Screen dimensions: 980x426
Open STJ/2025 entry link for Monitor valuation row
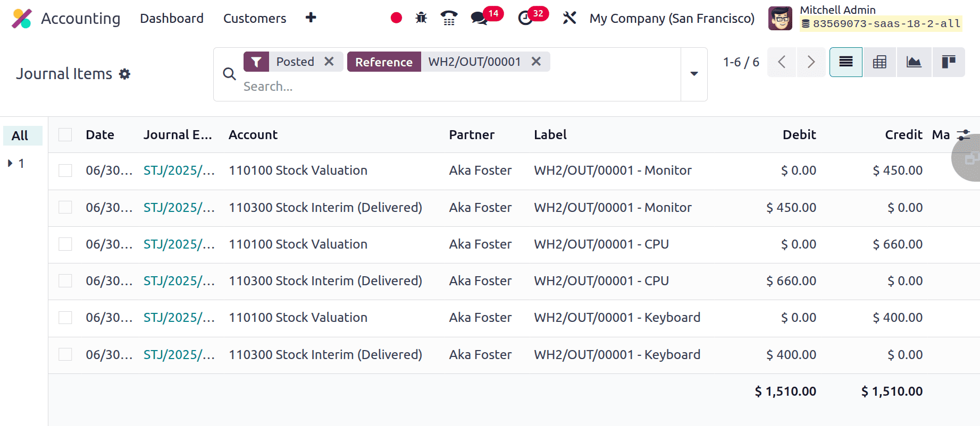tap(179, 171)
